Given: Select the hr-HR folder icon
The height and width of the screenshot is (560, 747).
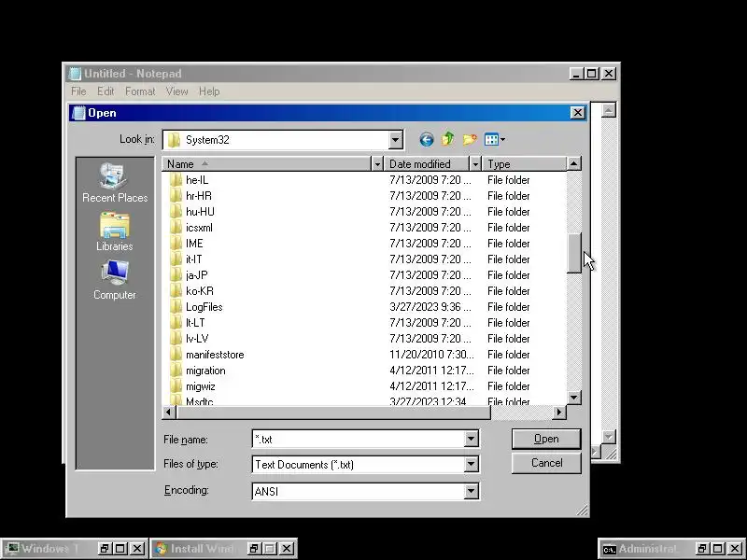Looking at the screenshot, I should (x=176, y=196).
